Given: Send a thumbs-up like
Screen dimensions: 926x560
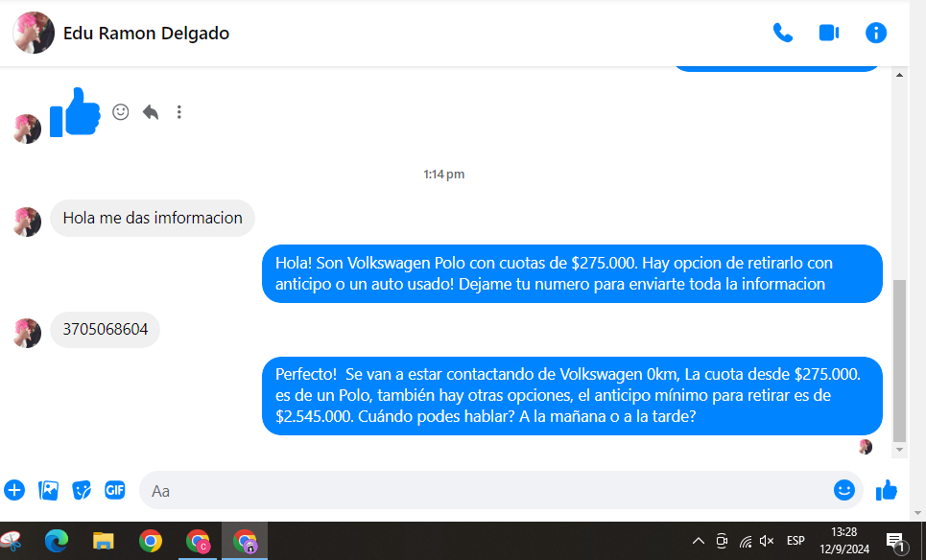Looking at the screenshot, I should coord(887,490).
